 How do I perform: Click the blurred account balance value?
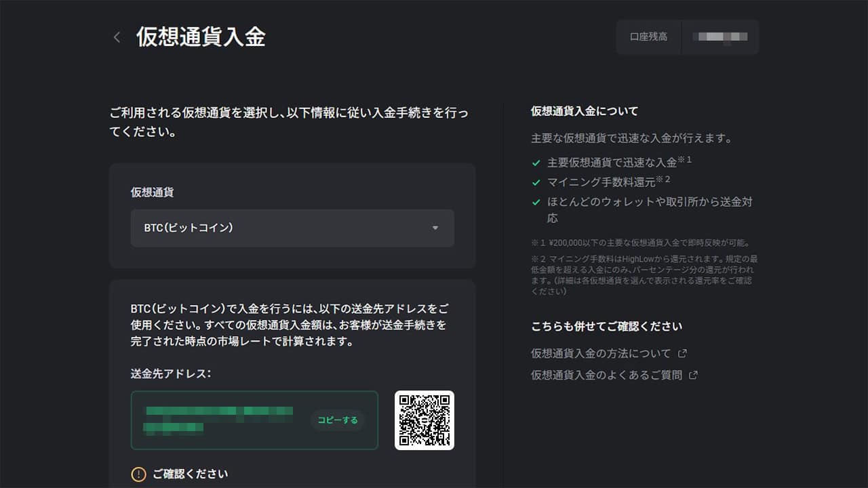[x=720, y=37]
